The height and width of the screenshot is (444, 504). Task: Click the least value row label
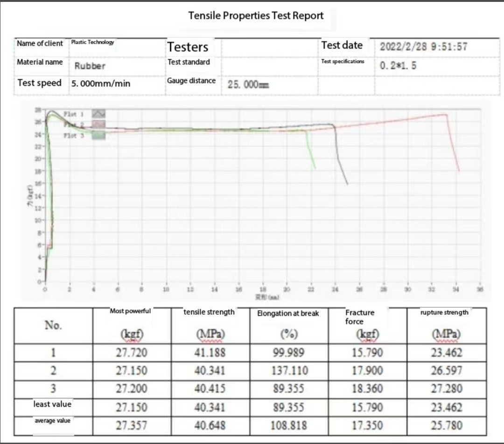coord(52,404)
